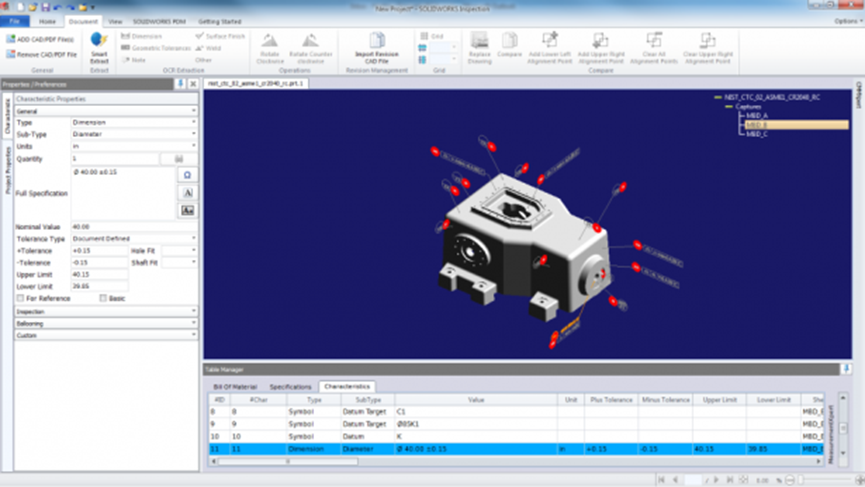Switch to the Bill Of Material tab
Screen dimensions: 865x487
(235, 386)
